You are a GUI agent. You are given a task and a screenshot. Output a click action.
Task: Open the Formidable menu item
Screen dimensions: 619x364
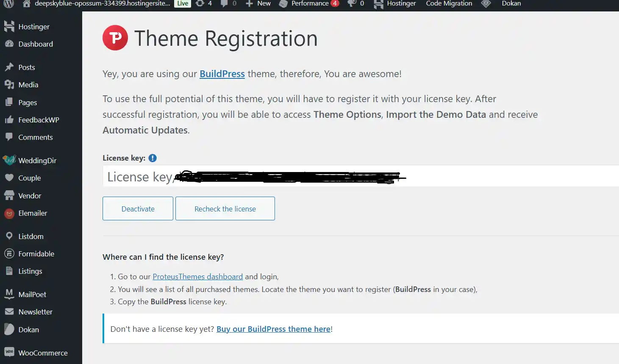point(36,253)
